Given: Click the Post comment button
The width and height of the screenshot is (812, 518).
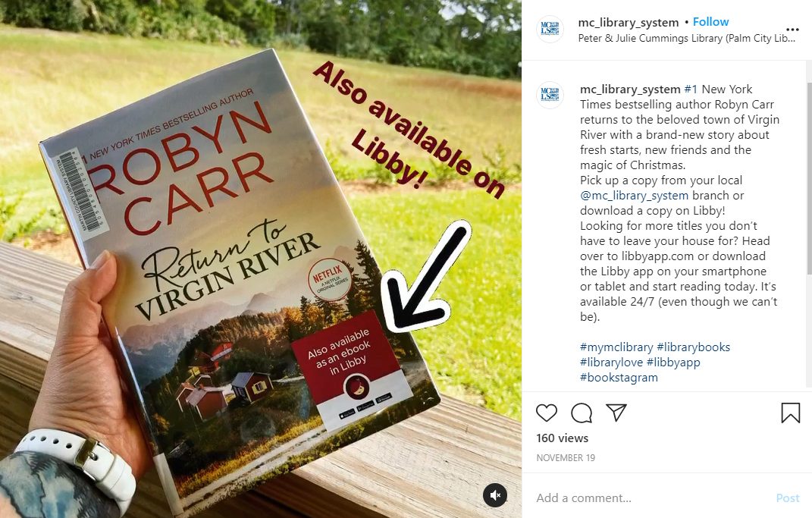Looking at the screenshot, I should (x=788, y=498).
